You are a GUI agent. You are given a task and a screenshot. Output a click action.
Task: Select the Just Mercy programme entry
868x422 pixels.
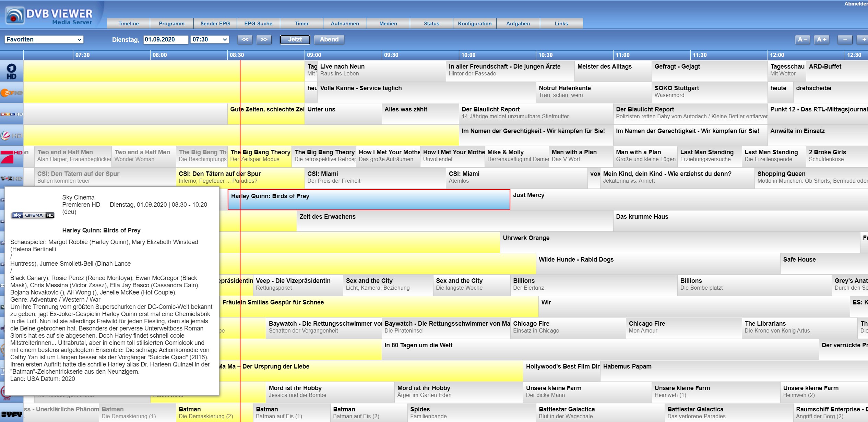coord(689,200)
